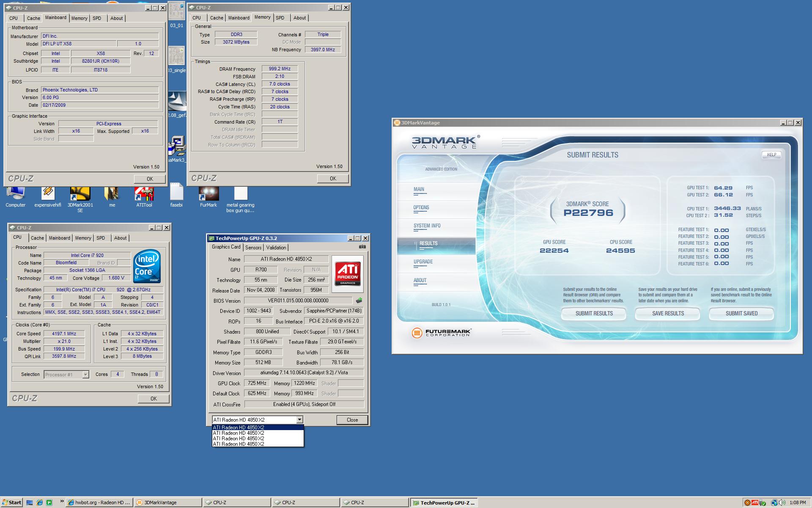This screenshot has width=812, height=508.
Task: Open ABOUT in 3DMark Vantage sidebar
Action: 420,280
